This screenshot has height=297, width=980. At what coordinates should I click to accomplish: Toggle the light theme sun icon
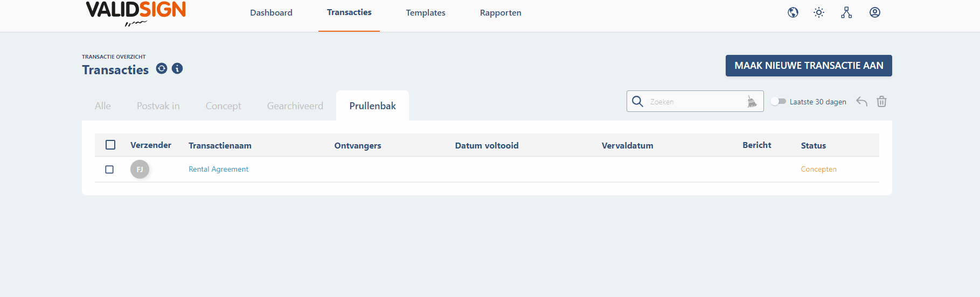(819, 12)
